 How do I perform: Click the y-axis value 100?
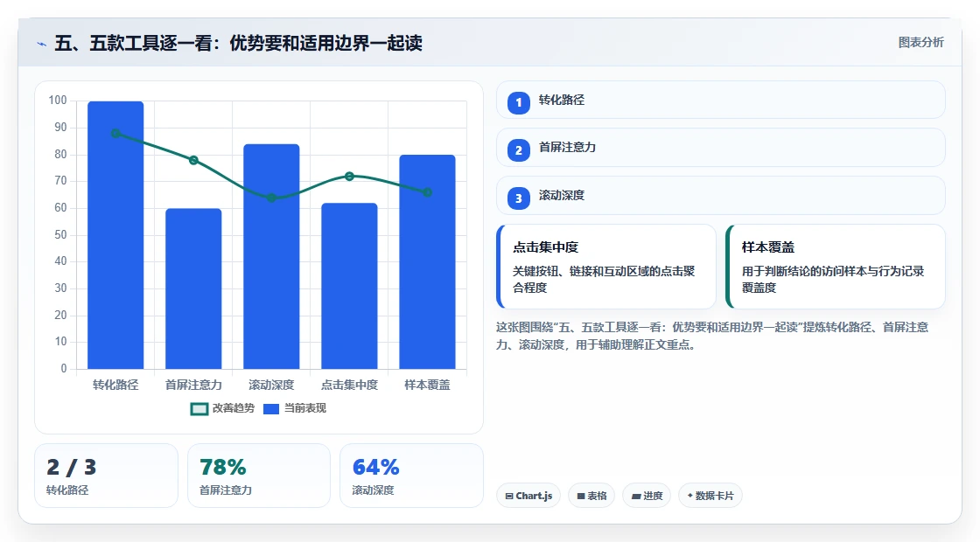tap(58, 101)
